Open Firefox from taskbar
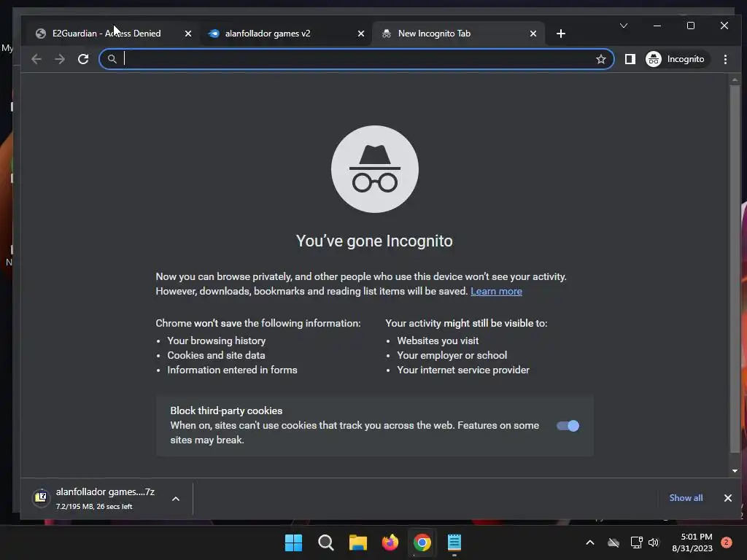This screenshot has height=560, width=747. [390, 542]
